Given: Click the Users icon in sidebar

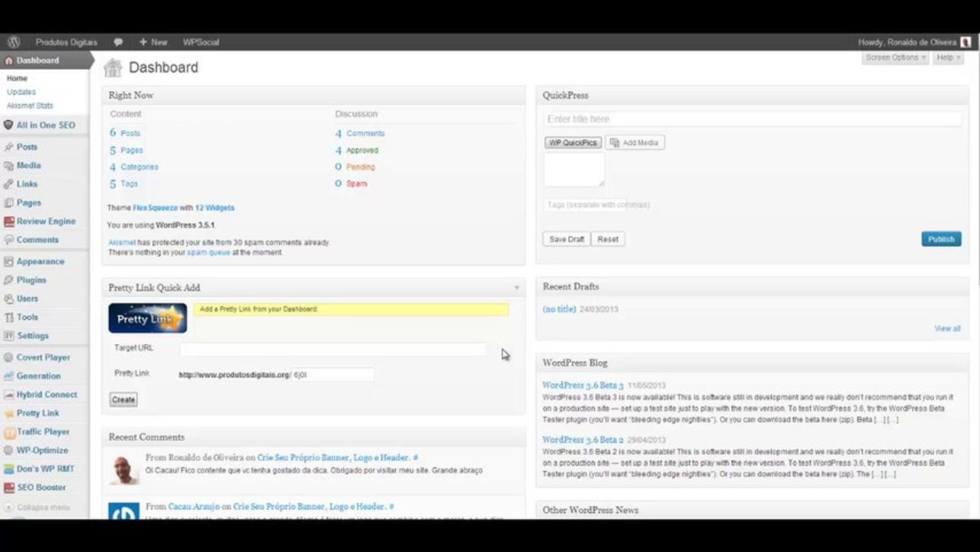Looking at the screenshot, I should coord(8,299).
